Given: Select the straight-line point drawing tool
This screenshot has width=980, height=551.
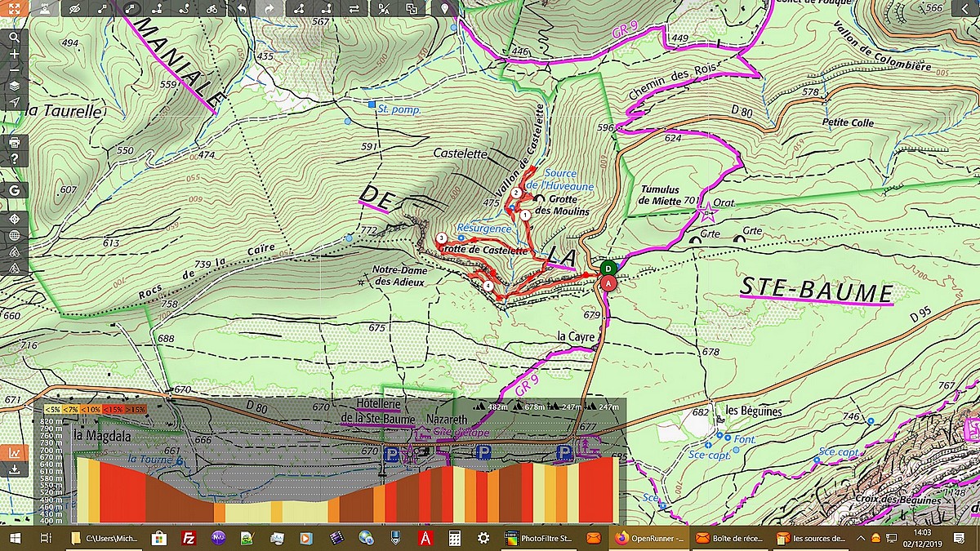Looking at the screenshot, I should [102, 8].
